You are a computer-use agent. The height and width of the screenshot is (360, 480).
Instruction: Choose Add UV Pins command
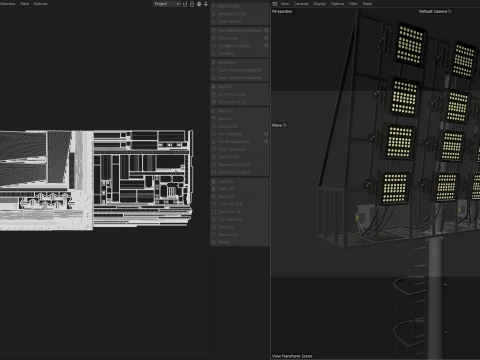(240, 6)
